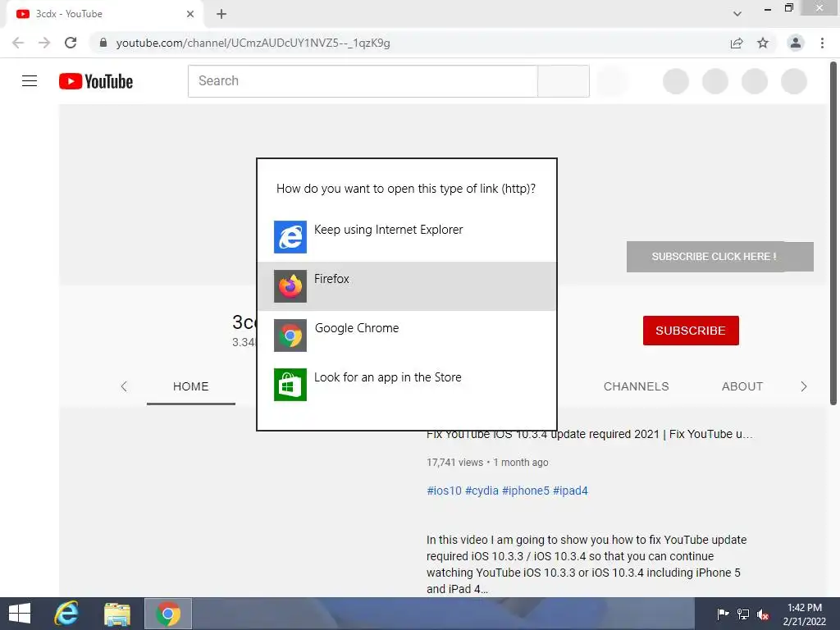Image resolution: width=840 pixels, height=630 pixels.
Task: Share this page via the share icon
Action: tap(737, 43)
